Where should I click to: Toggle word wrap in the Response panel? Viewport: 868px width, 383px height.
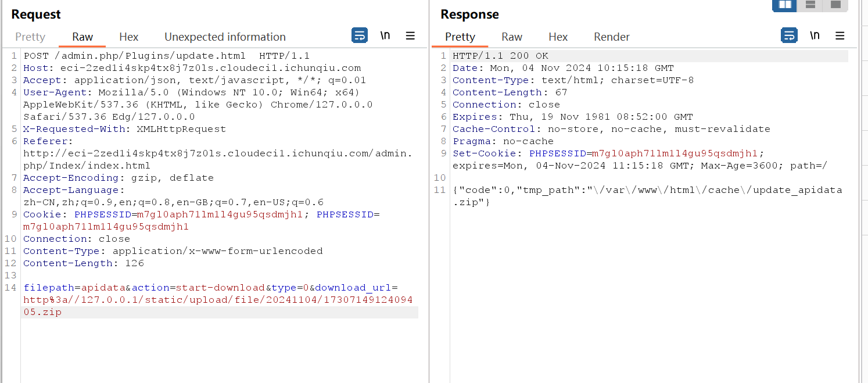[789, 35]
